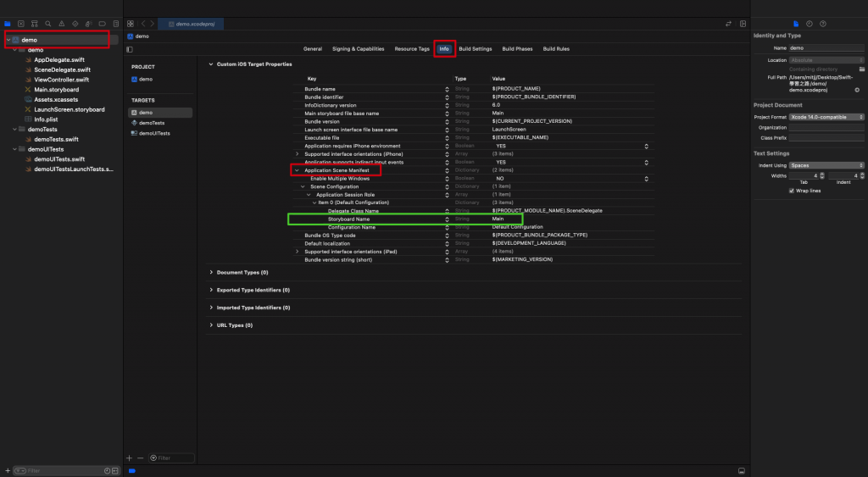Open the Issue navigator warning icon

tap(61, 24)
